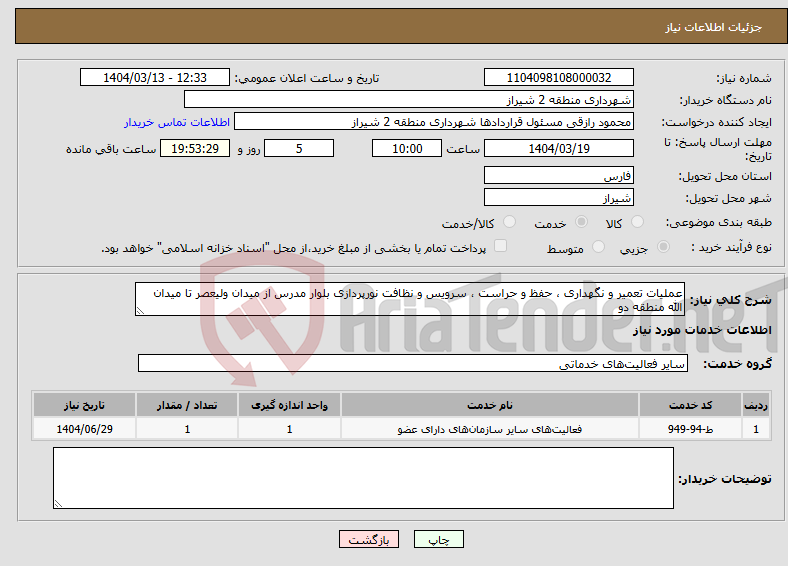Click the تاریخ نیاز column header

[84, 405]
